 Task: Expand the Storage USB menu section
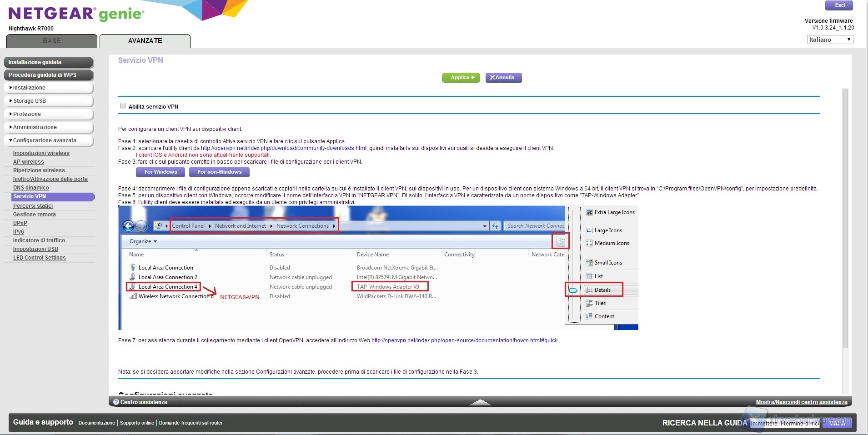[x=49, y=101]
